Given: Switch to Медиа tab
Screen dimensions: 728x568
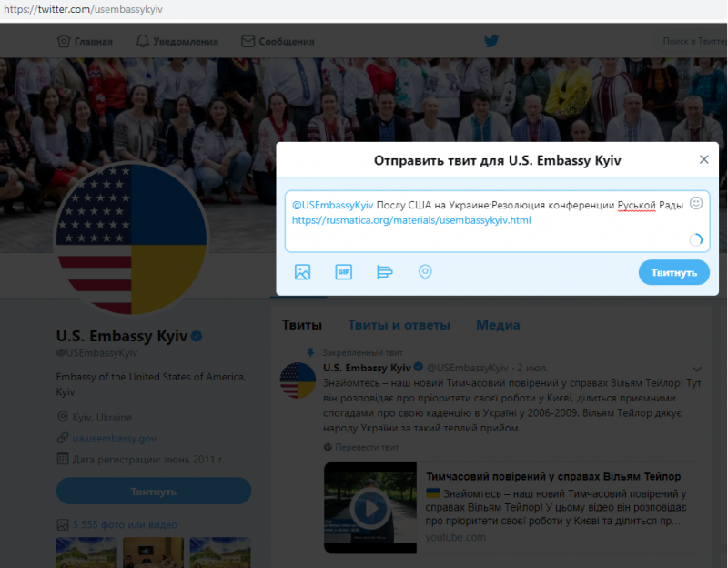Looking at the screenshot, I should coord(498,325).
